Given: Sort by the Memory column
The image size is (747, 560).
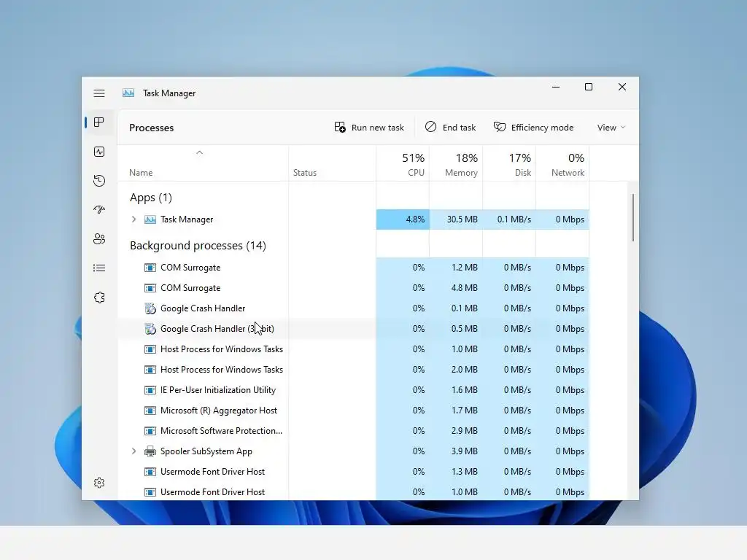Looking at the screenshot, I should 457,164.
